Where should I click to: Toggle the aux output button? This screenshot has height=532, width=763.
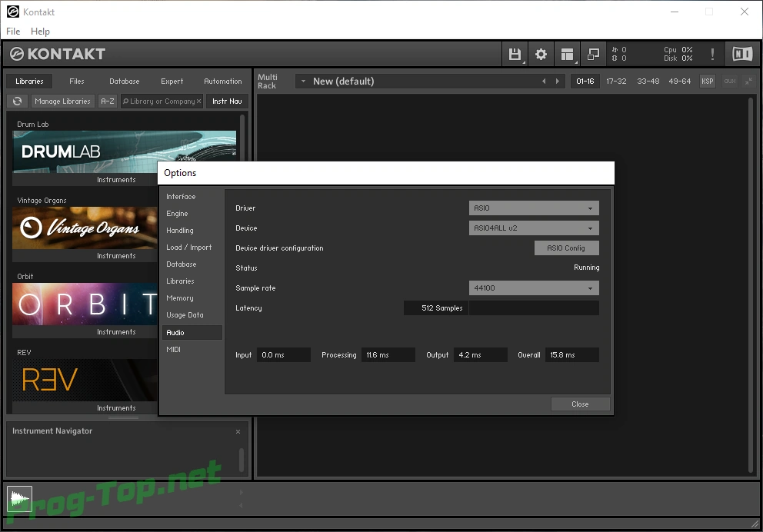(x=729, y=81)
